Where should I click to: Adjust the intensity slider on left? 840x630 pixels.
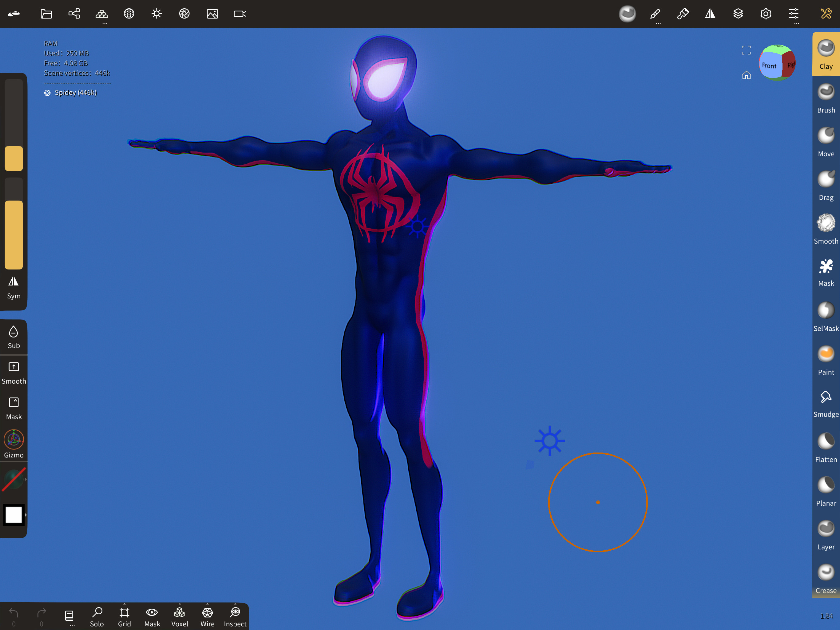(14, 223)
